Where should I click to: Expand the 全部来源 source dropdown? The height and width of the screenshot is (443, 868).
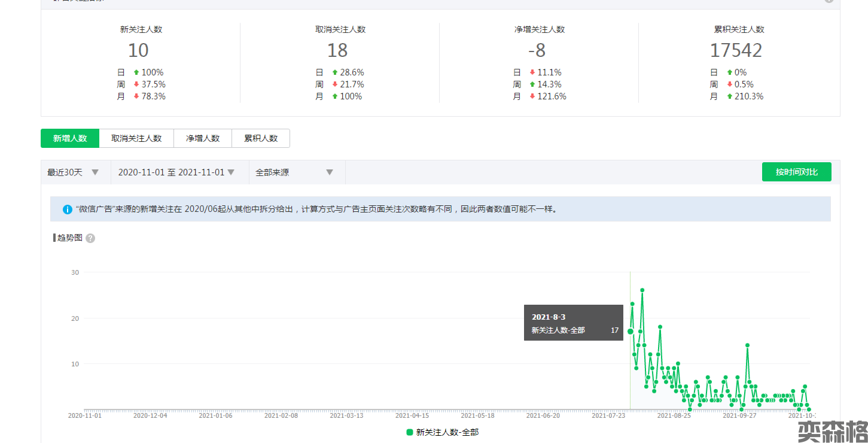pyautogui.click(x=294, y=172)
